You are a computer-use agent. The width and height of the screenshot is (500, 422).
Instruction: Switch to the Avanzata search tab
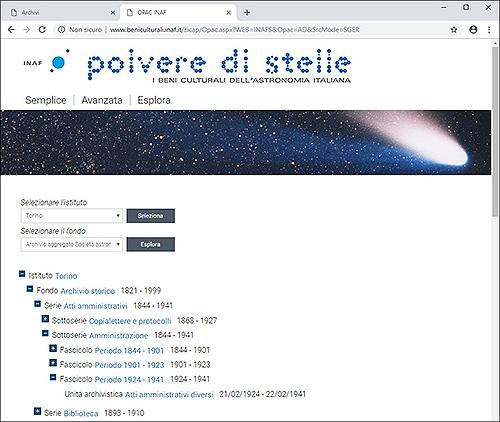102,100
